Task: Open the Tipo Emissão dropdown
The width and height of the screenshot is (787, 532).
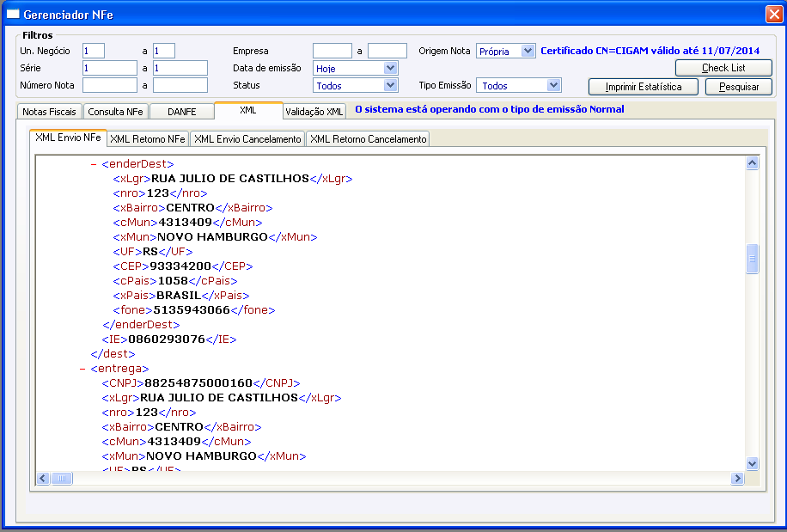Action: coord(553,85)
